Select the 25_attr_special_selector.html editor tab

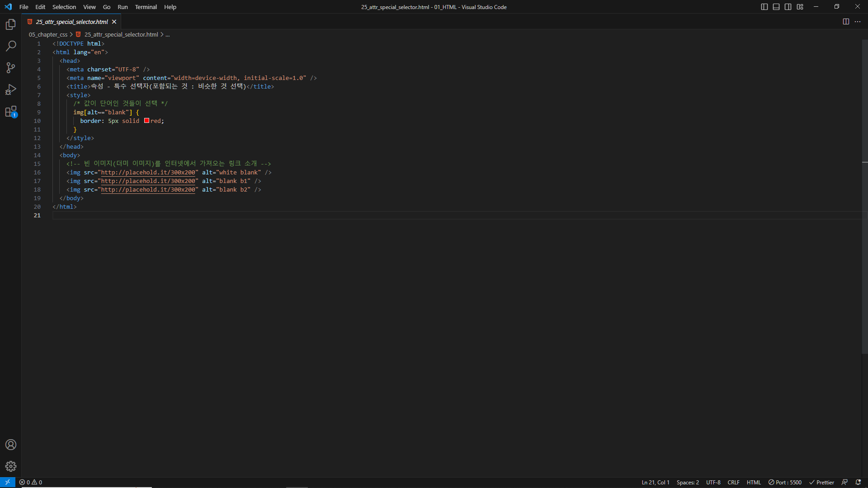pos(72,22)
